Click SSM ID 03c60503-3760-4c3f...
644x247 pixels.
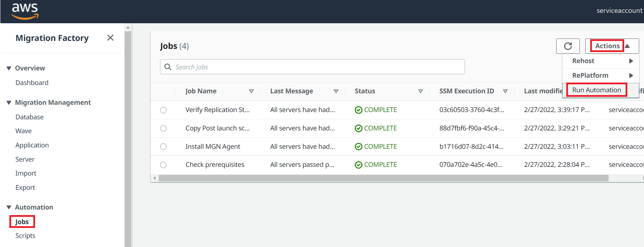(x=472, y=110)
